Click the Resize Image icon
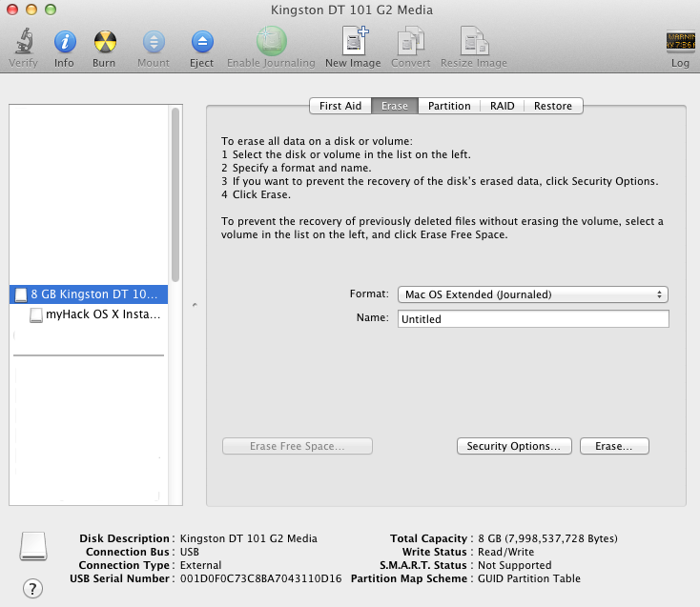Image resolution: width=700 pixels, height=607 pixels. [474, 41]
